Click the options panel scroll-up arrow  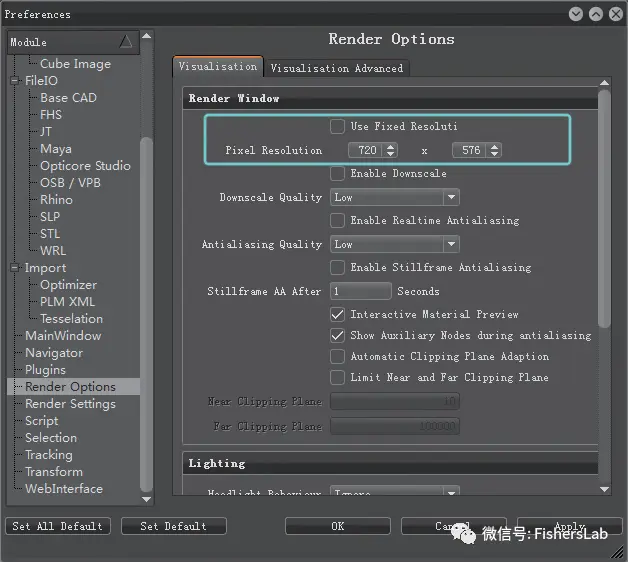click(604, 83)
